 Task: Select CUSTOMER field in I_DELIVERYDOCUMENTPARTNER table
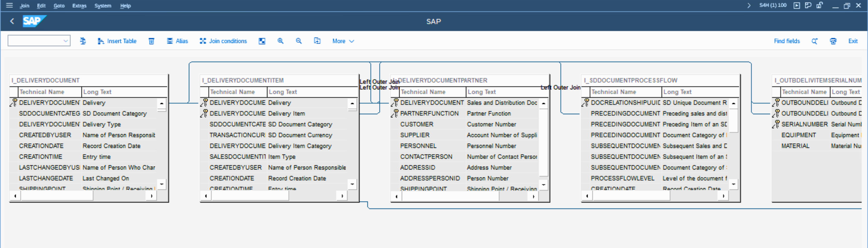tap(416, 124)
